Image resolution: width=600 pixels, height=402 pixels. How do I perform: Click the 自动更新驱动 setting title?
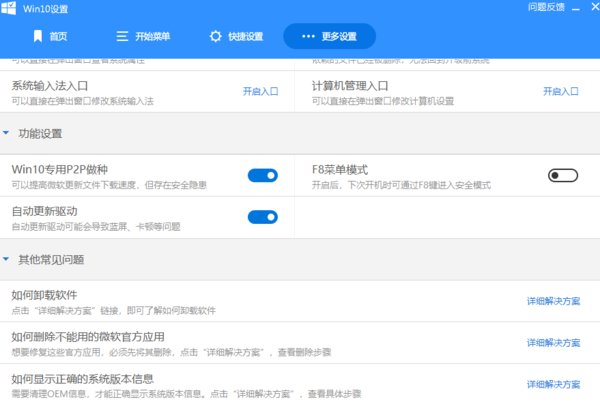coord(46,211)
